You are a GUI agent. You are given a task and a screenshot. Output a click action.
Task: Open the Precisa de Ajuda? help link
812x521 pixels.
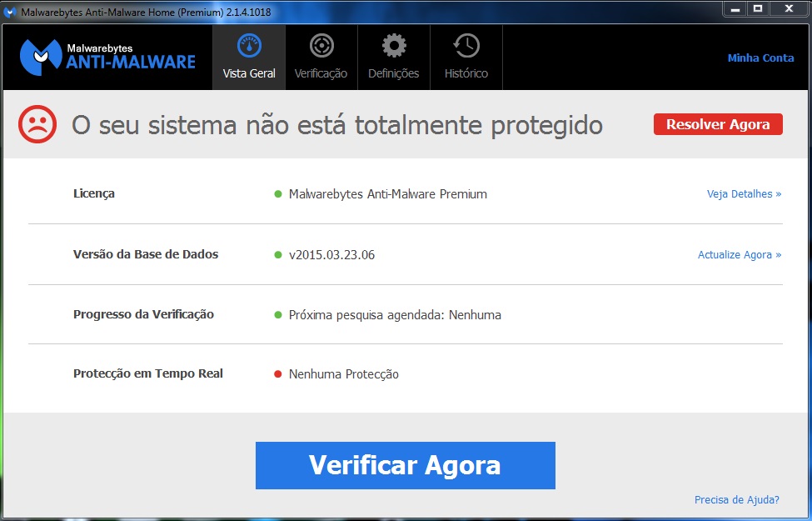737,500
